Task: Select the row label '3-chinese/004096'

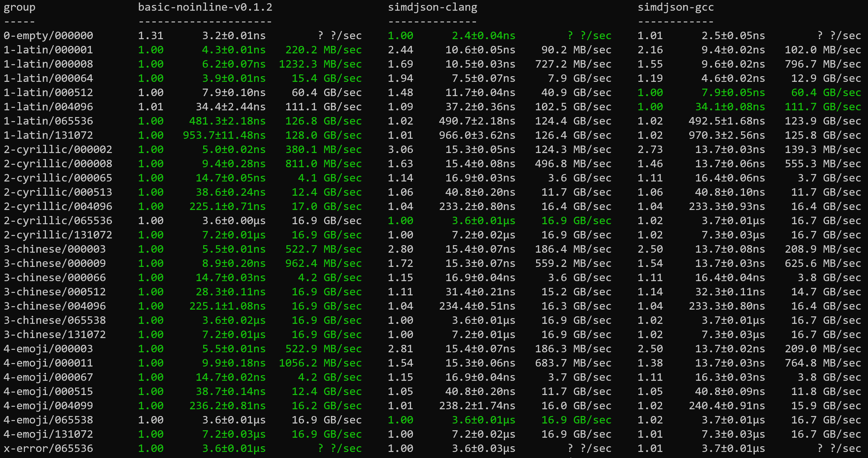Action: pyautogui.click(x=55, y=306)
